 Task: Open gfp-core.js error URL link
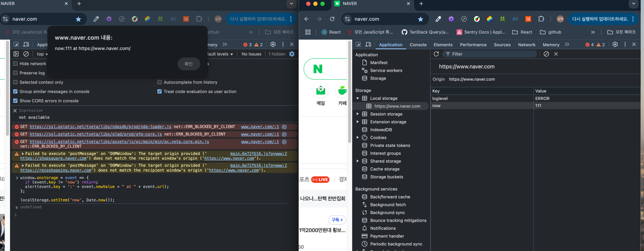pyautogui.click(x=96, y=134)
